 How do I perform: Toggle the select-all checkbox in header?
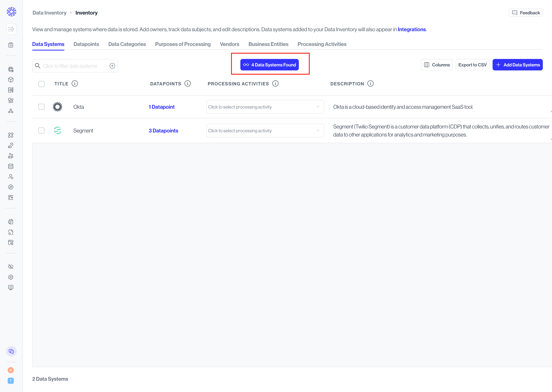click(41, 84)
